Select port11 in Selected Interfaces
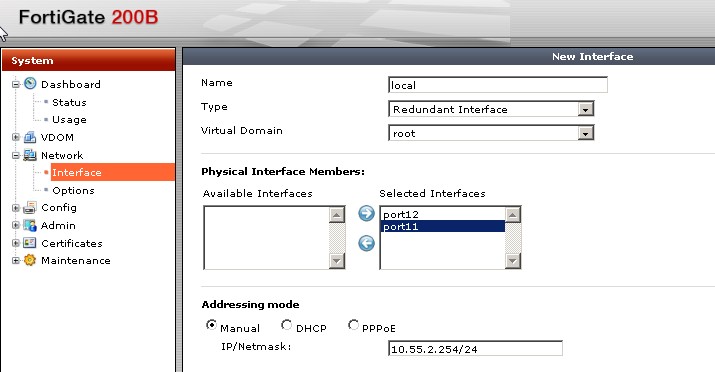Screen dimensions: 715x372 point(443,227)
